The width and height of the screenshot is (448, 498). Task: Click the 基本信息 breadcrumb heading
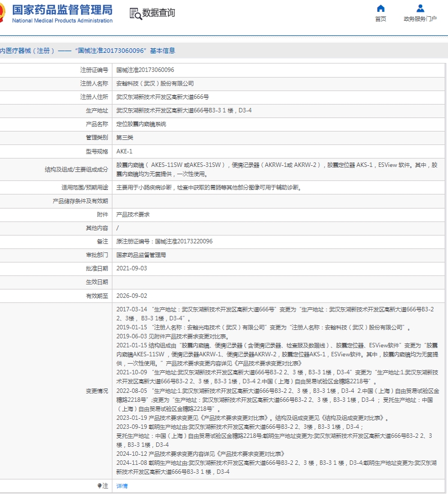tap(162, 51)
